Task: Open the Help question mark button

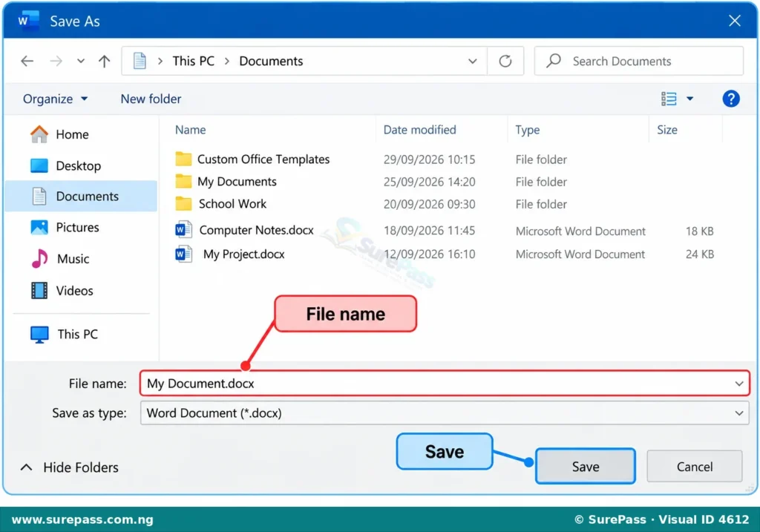Action: click(x=731, y=99)
